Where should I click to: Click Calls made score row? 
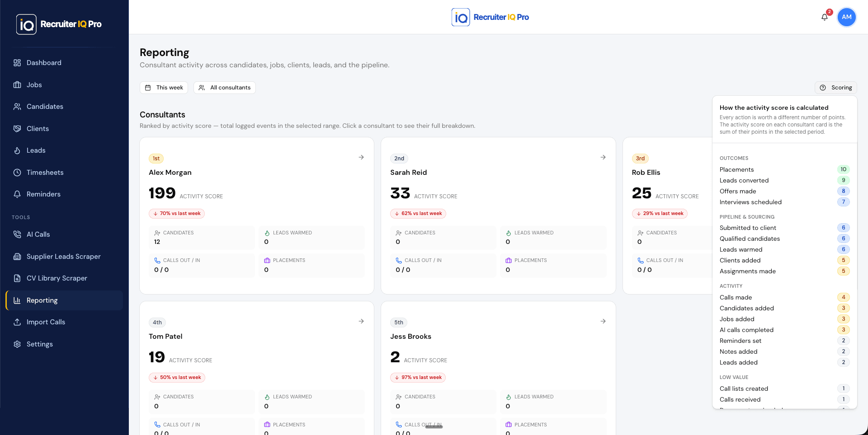point(784,297)
